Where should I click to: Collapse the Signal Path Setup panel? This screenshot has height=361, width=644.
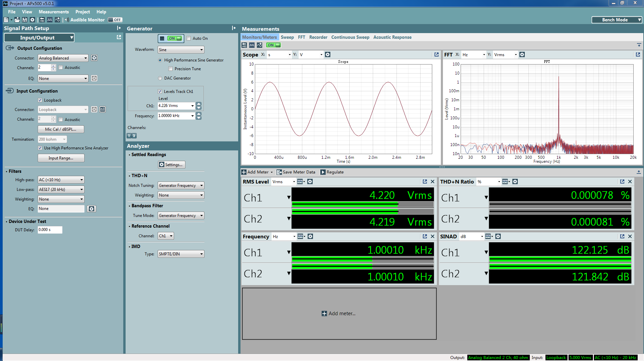point(119,28)
